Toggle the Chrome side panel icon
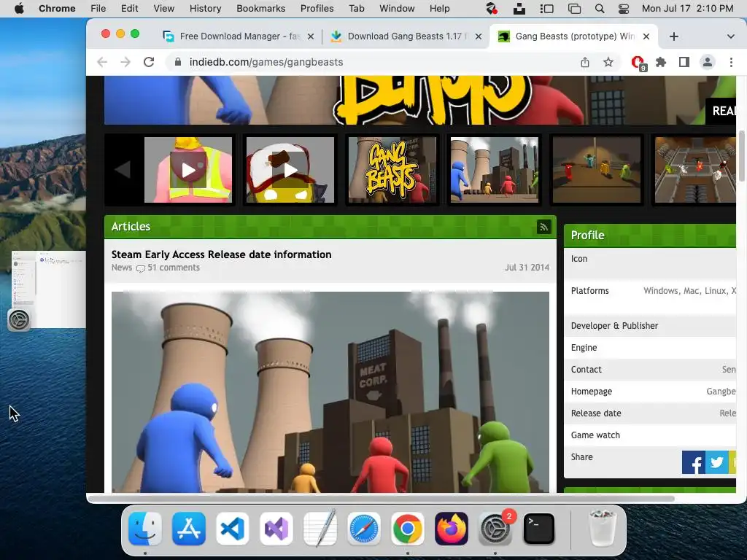 click(684, 62)
